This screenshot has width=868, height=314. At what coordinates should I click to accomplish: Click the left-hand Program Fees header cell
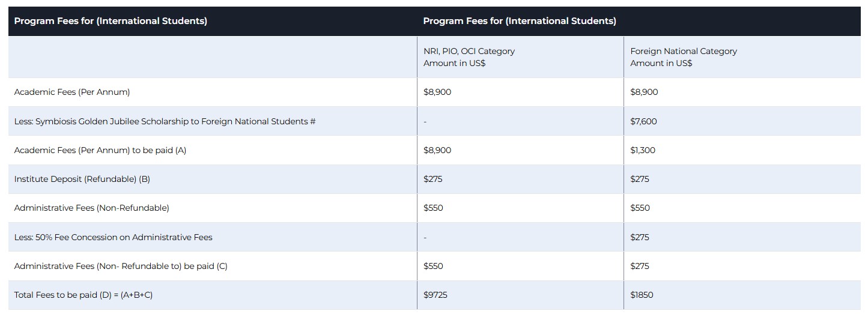click(111, 21)
